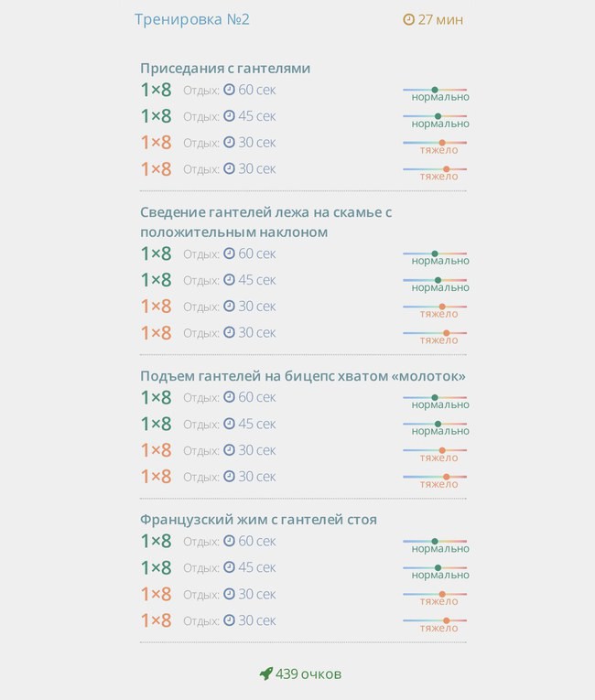This screenshot has width=595, height=700.
Task: Click clock icon of Сведение гантелей 60 сек rest
Action: pyautogui.click(x=229, y=253)
